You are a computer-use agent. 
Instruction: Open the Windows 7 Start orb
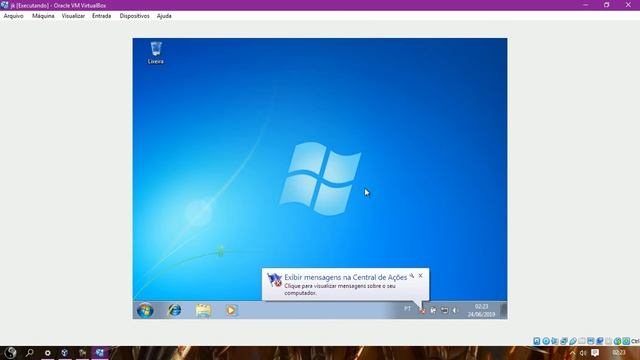145,310
